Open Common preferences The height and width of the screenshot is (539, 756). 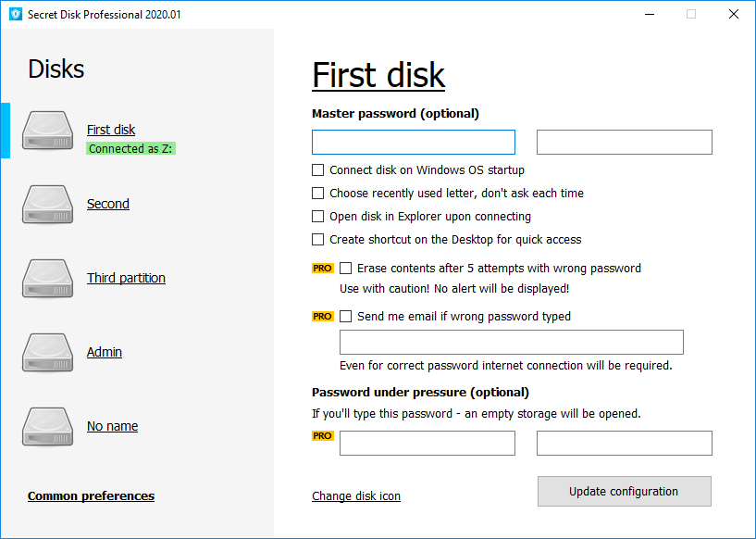coord(91,496)
